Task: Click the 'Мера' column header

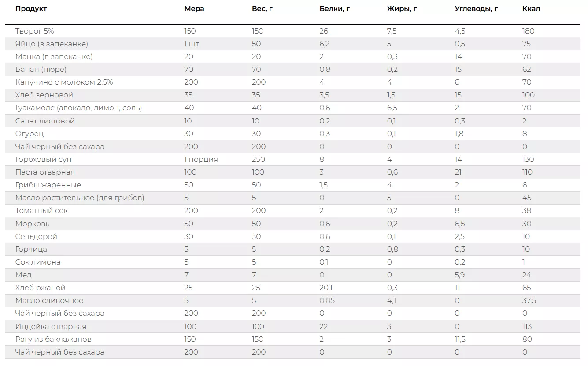Action: click(x=194, y=9)
